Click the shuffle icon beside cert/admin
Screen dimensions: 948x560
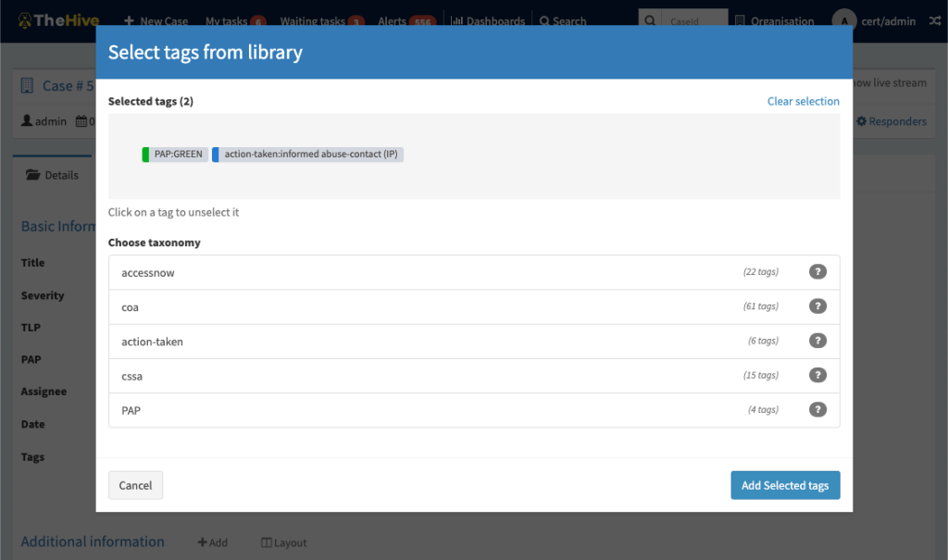pos(934,20)
